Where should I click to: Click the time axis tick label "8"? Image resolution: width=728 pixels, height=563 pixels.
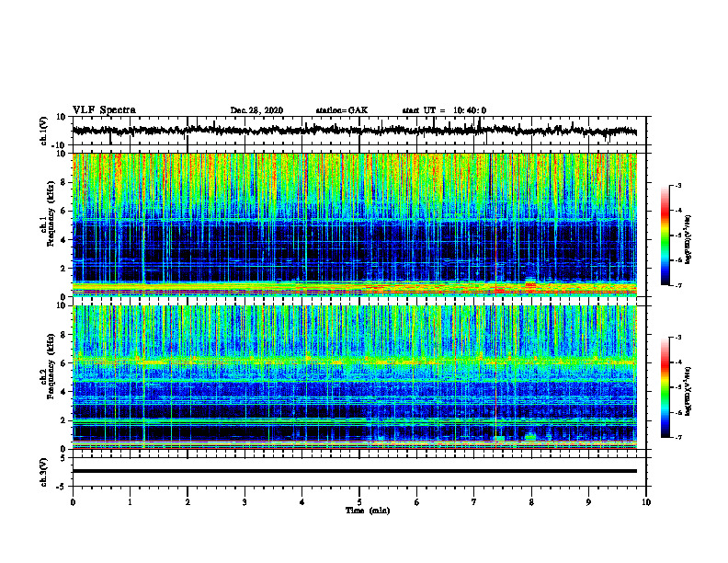tap(531, 502)
